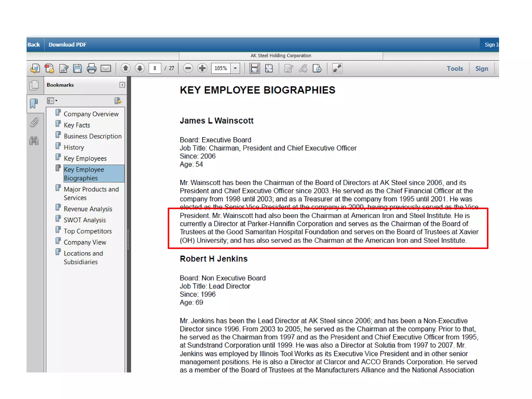
Task: Click the Back button
Action: point(34,45)
